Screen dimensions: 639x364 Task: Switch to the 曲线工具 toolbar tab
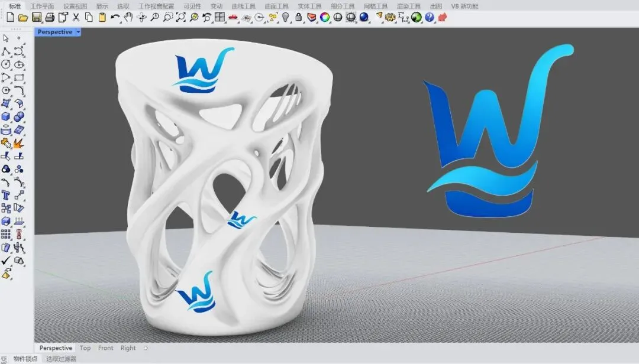pos(244,6)
